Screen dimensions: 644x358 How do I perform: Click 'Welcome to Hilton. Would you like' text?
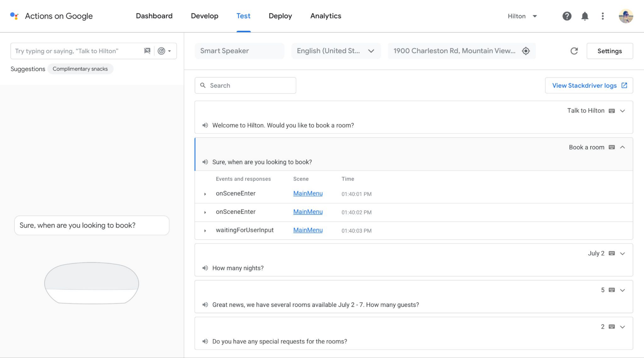pos(283,125)
